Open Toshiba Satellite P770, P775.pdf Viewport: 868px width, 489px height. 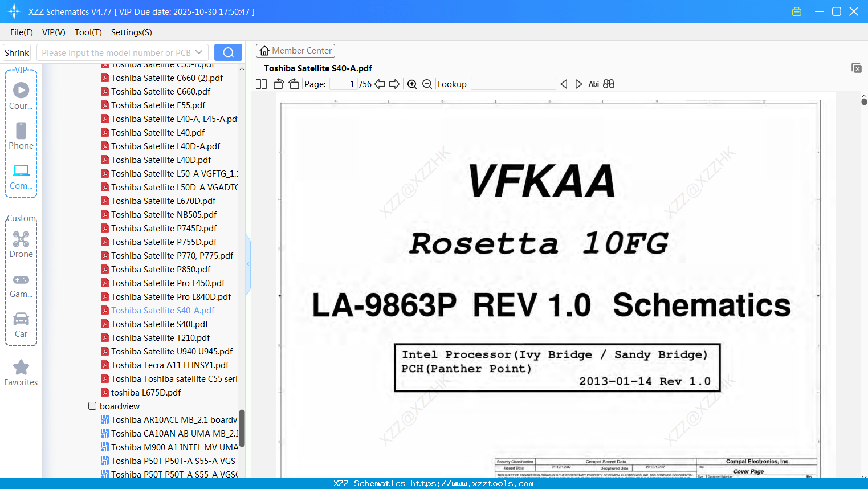click(x=172, y=256)
